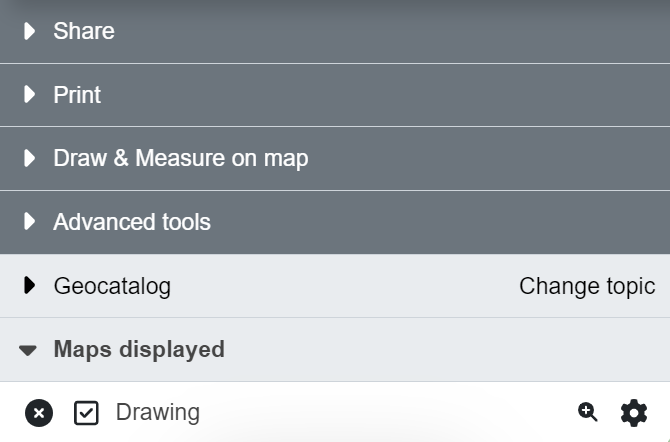670x442 pixels.
Task: Click the Geocatalog arrow icon
Action: 29,286
